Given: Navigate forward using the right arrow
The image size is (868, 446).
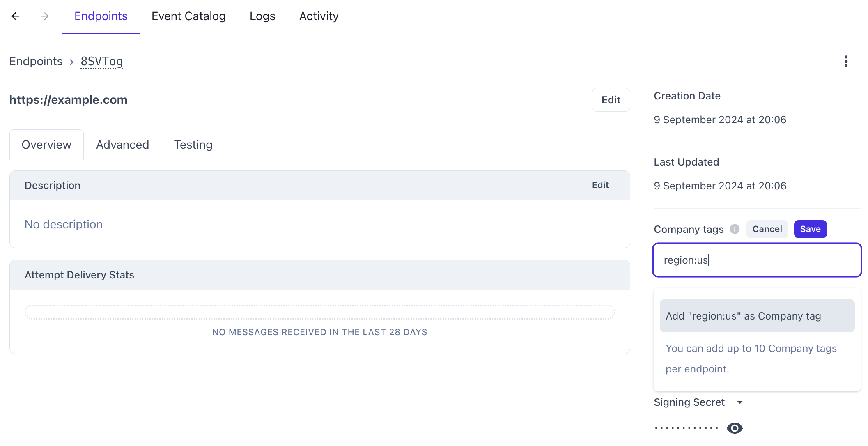Looking at the screenshot, I should [44, 16].
